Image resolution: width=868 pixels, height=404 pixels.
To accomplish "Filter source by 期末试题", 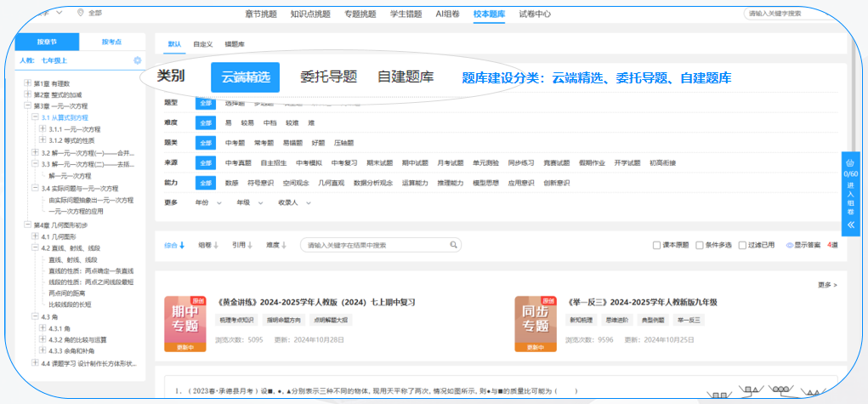I will tap(380, 163).
